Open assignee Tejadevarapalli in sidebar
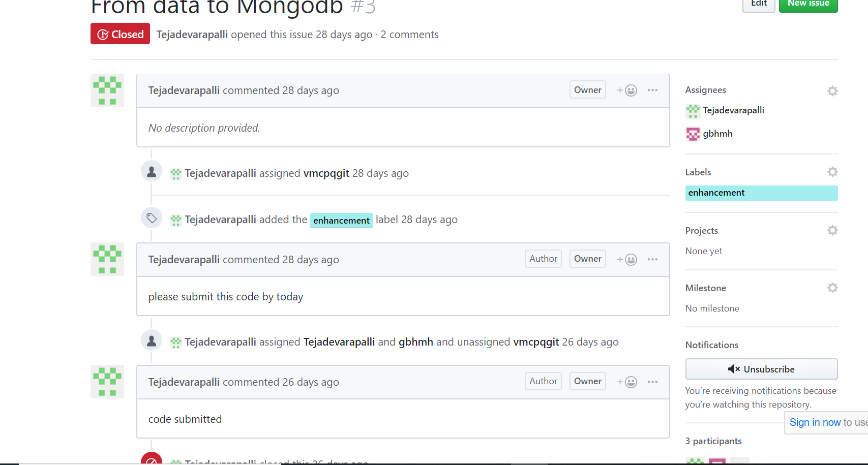The height and width of the screenshot is (465, 868). 733,110
